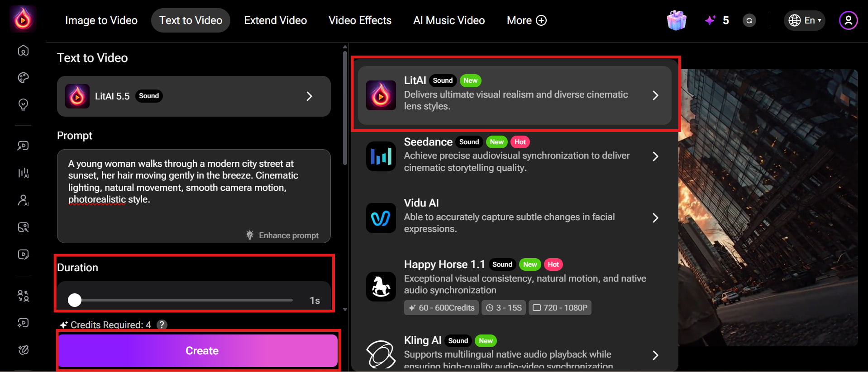Image resolution: width=868 pixels, height=372 pixels.
Task: Click the credit count "5"
Action: pyautogui.click(x=725, y=20)
